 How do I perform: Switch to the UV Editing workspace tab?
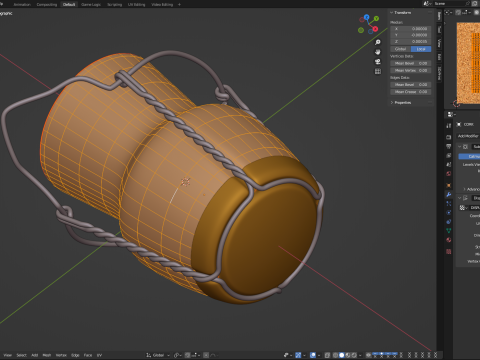tap(136, 5)
